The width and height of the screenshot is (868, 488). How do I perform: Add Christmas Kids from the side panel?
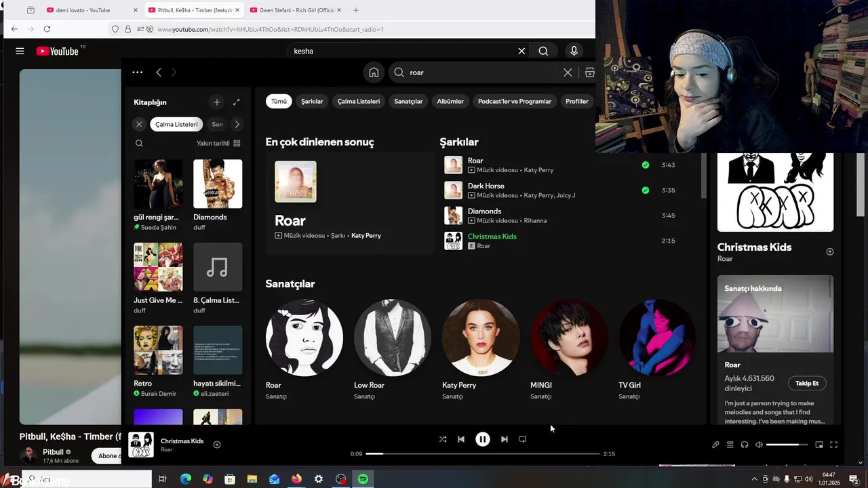tap(829, 251)
